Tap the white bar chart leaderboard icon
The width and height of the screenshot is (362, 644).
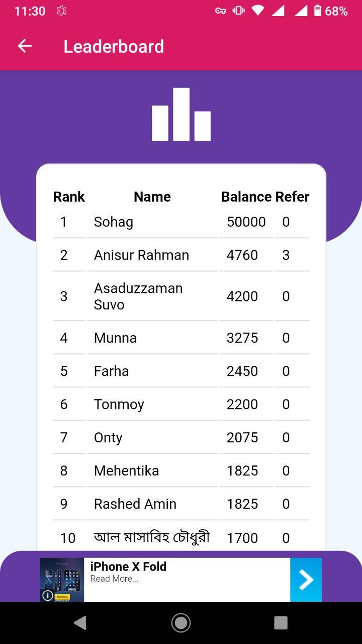(181, 114)
